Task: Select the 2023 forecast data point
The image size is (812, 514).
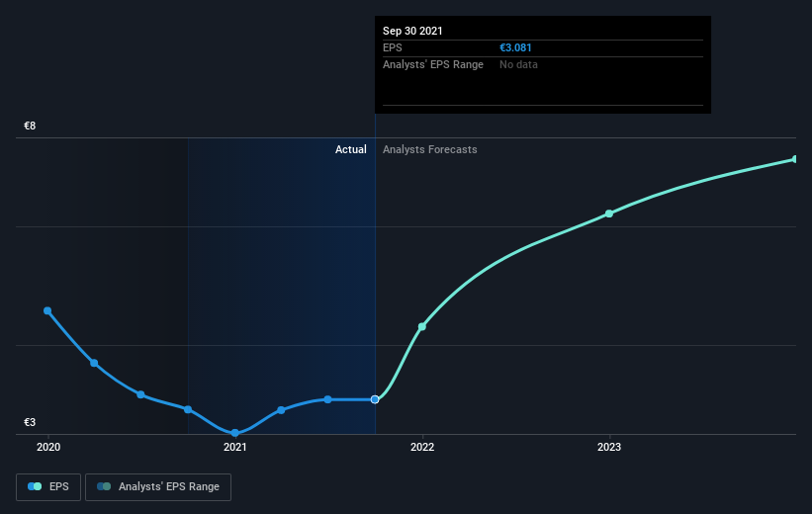Action: [x=609, y=214]
